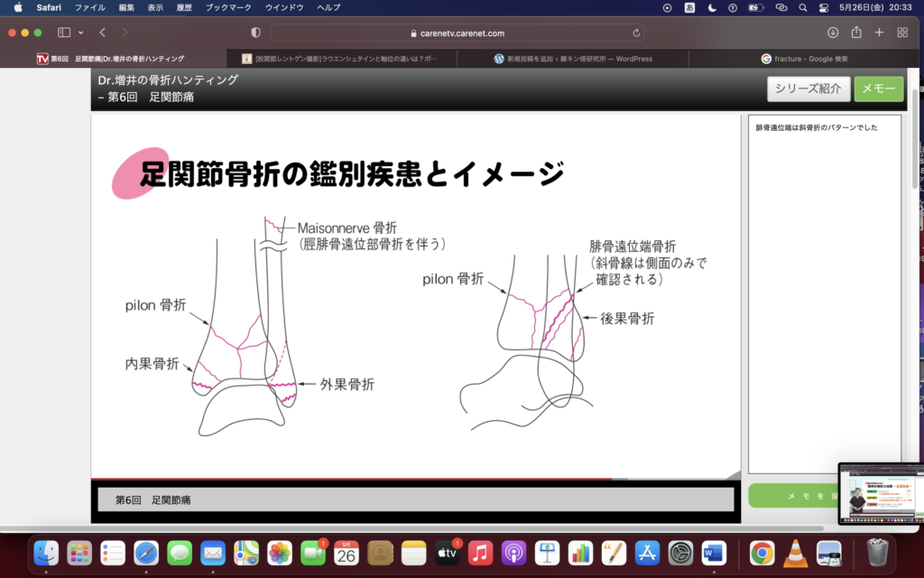Click the シリーズ紹介 button

point(808,89)
